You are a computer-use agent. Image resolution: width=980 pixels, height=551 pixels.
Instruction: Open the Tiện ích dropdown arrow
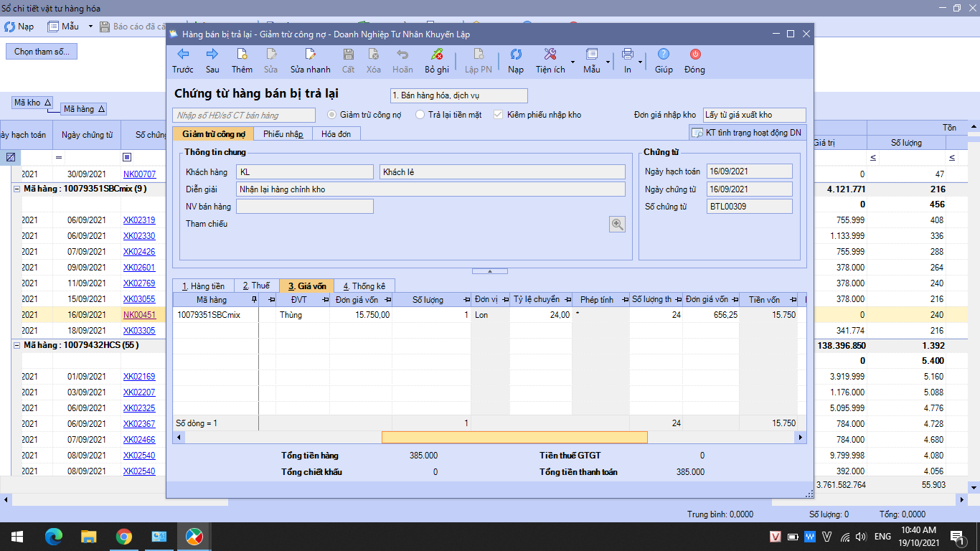572,62
